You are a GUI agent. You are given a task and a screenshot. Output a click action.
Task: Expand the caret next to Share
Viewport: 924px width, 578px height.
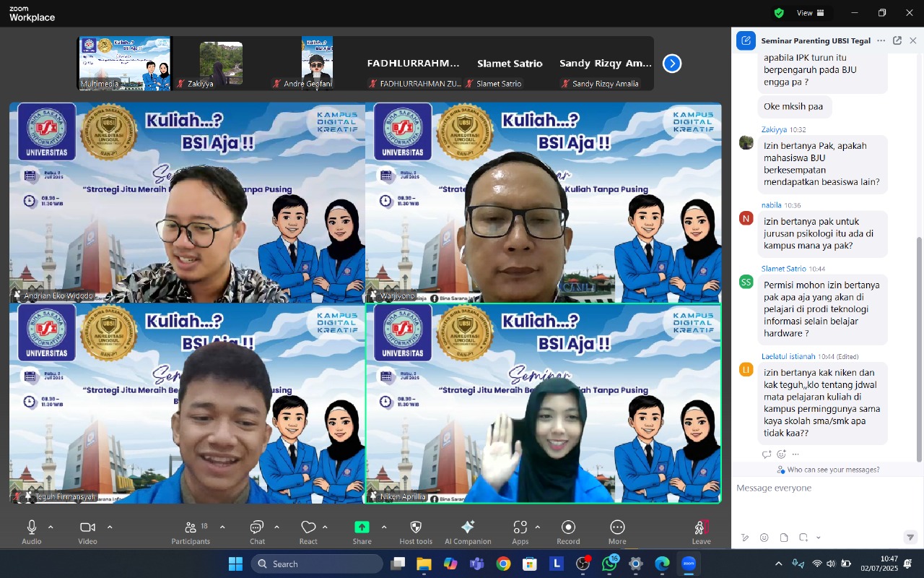(x=383, y=527)
